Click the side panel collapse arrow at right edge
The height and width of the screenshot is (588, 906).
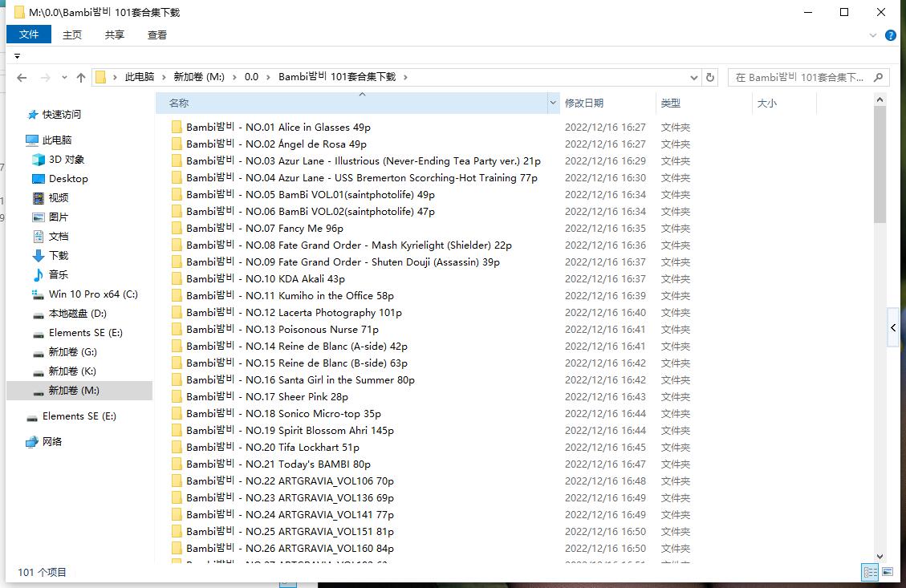coord(893,327)
